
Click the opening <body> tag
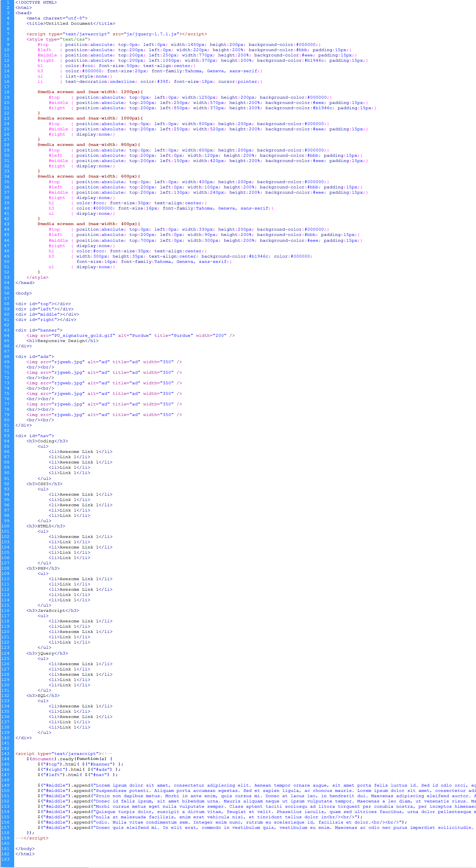pyautogui.click(x=24, y=293)
